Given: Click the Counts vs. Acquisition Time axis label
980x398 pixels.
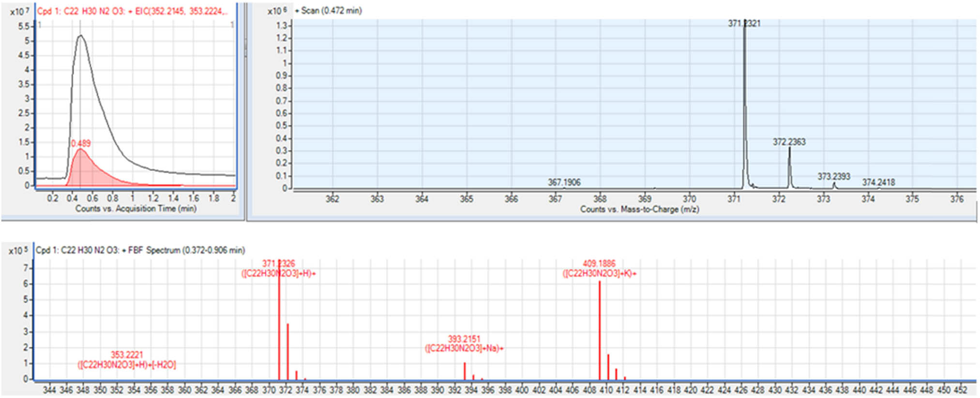Looking at the screenshot, I should coord(136,209).
